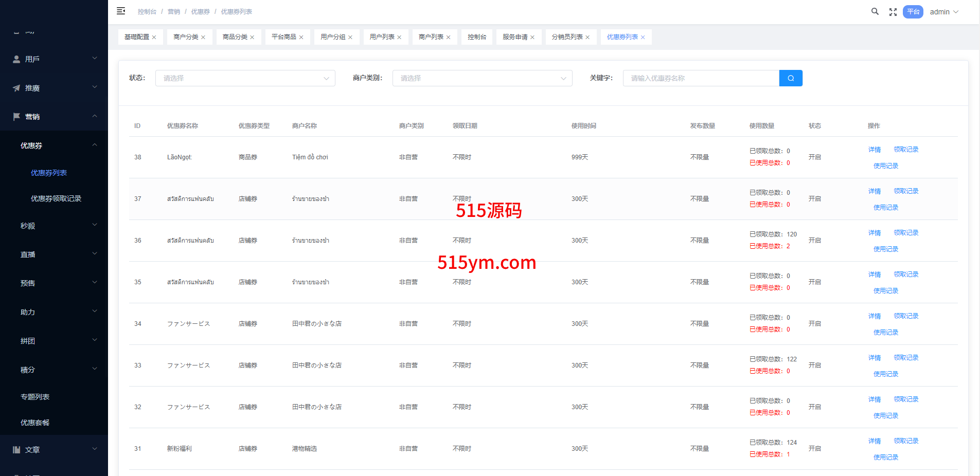Close the 分销员列表 tab

coord(587,38)
